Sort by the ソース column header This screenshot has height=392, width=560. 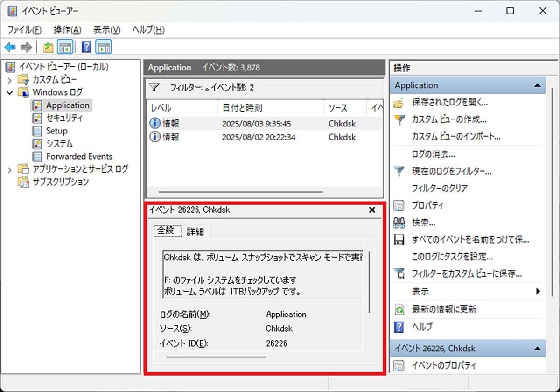(345, 108)
